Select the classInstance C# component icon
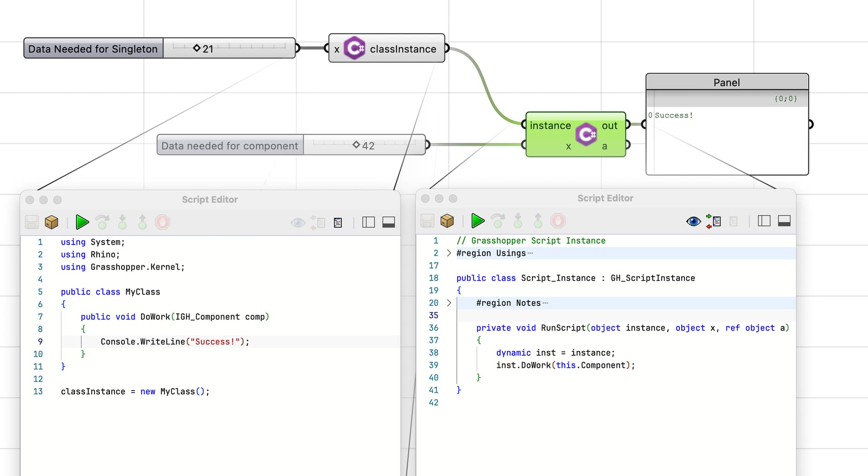Image resolution: width=868 pixels, height=476 pixels. (x=354, y=48)
